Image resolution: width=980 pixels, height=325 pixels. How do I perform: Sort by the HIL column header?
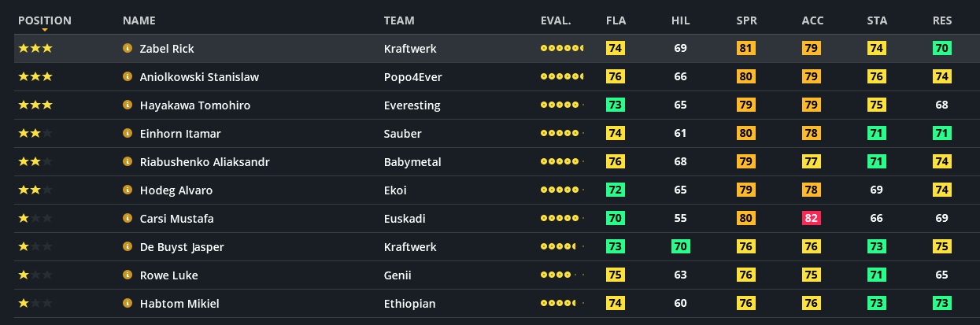(681, 20)
